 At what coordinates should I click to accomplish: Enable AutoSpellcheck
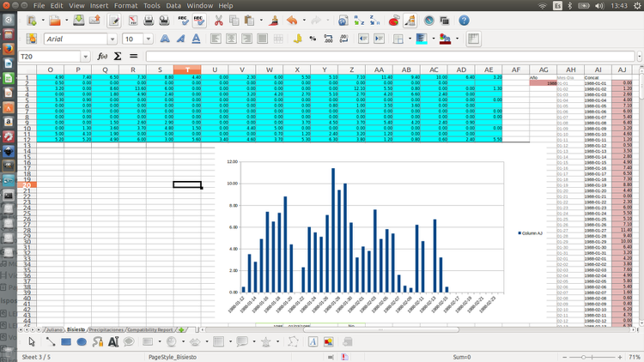click(199, 20)
